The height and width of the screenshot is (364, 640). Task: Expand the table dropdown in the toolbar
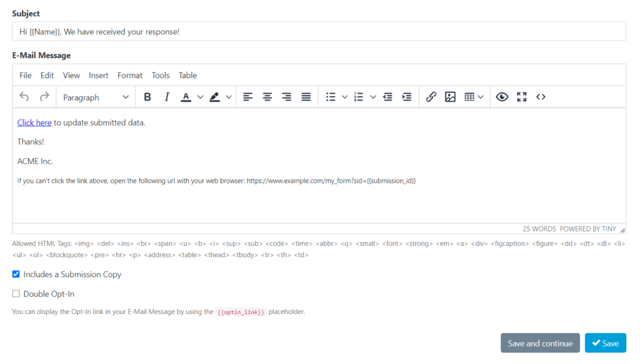[480, 97]
